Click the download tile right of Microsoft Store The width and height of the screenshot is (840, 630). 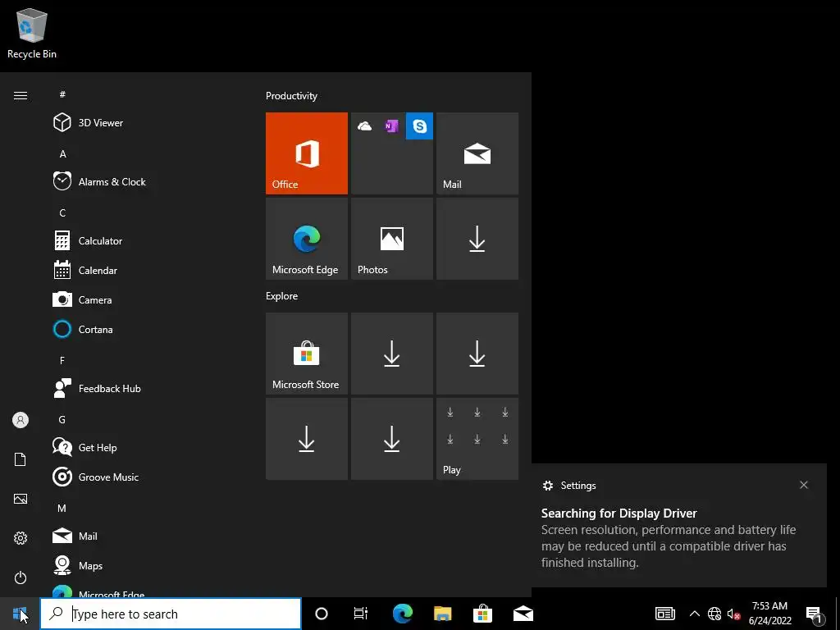pos(392,354)
